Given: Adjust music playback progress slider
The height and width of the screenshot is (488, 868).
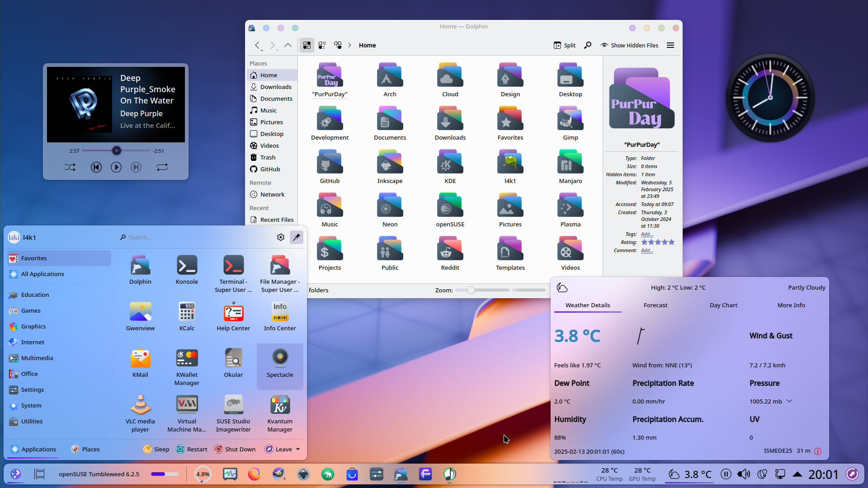Looking at the screenshot, I should [x=116, y=151].
